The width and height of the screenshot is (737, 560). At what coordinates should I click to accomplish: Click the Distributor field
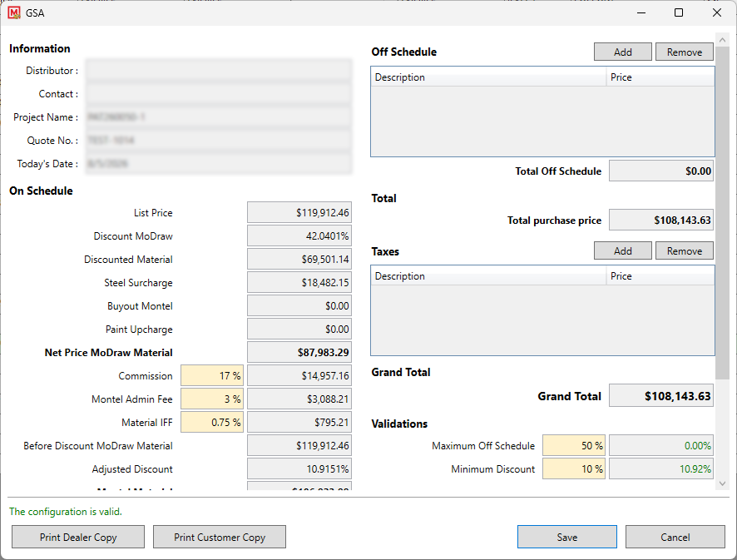click(x=219, y=71)
